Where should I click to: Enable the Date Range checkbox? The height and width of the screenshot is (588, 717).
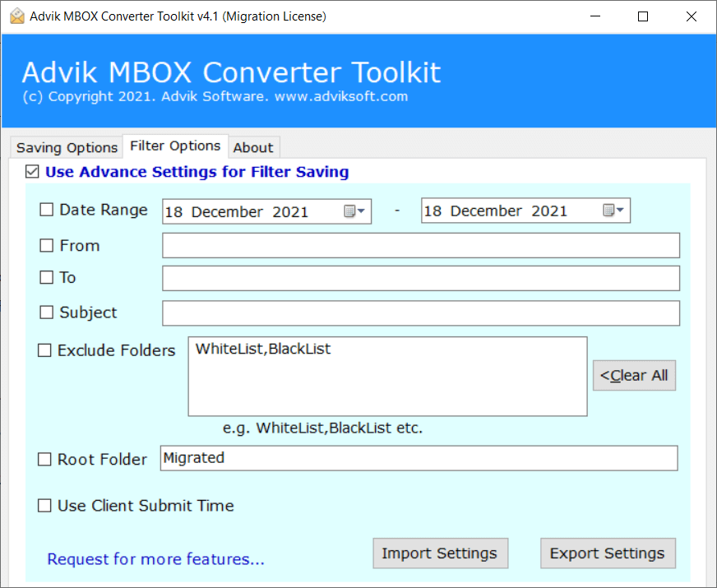[x=46, y=210]
